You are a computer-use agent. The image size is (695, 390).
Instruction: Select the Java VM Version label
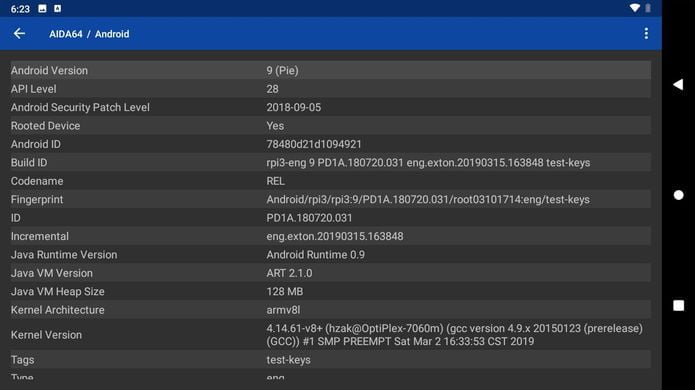(52, 273)
